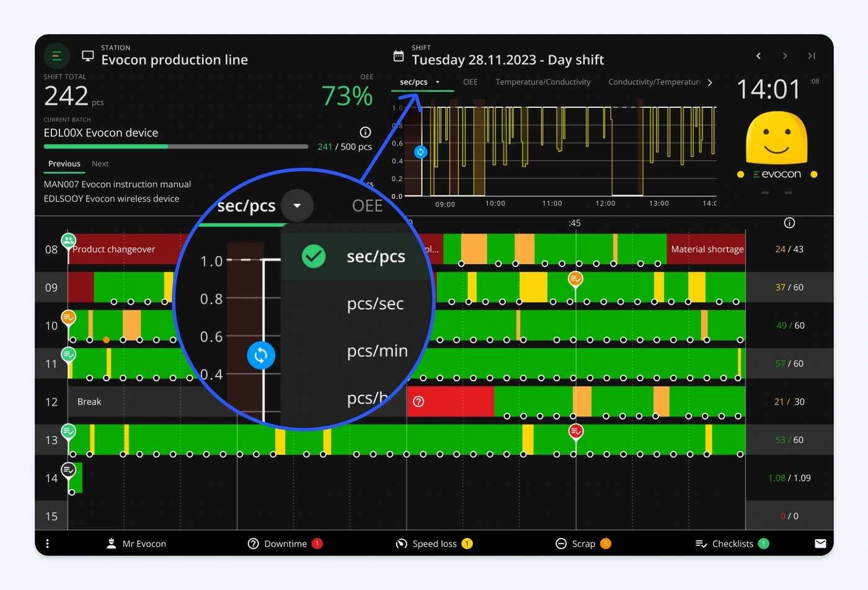Click the magnified sec/pcs dropdown arrow
The height and width of the screenshot is (590, 868).
[297, 205]
